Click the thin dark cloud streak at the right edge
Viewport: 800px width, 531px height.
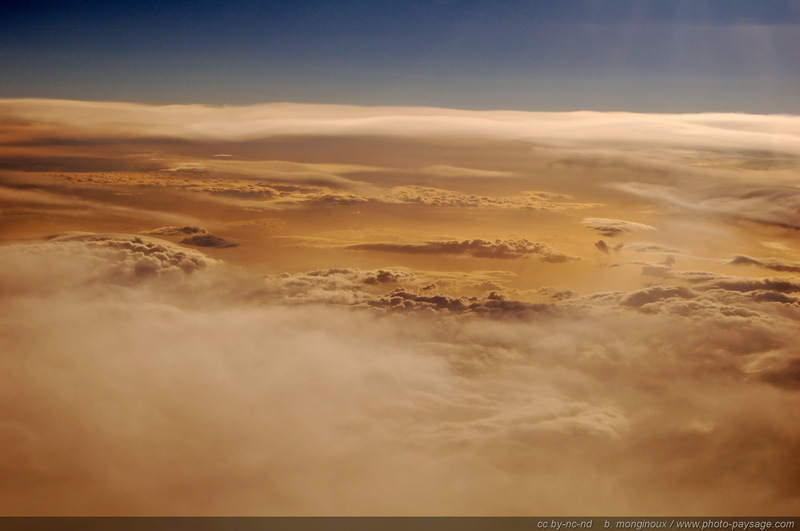coord(765,263)
